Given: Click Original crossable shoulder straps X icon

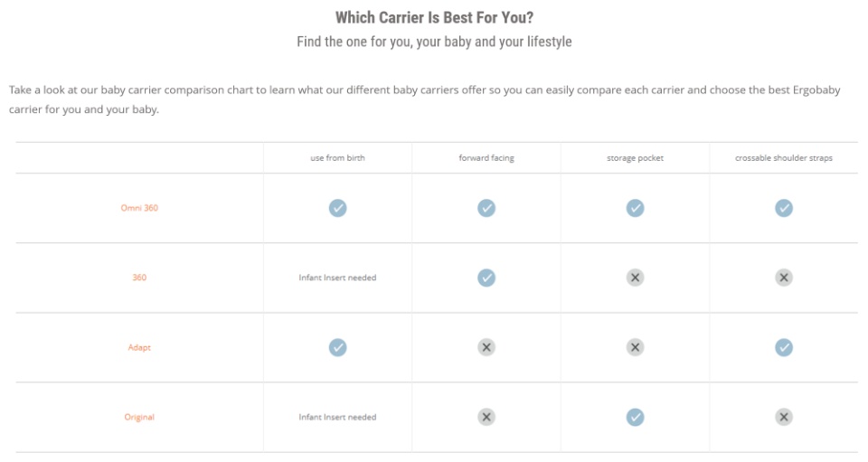Looking at the screenshot, I should click(x=784, y=417).
